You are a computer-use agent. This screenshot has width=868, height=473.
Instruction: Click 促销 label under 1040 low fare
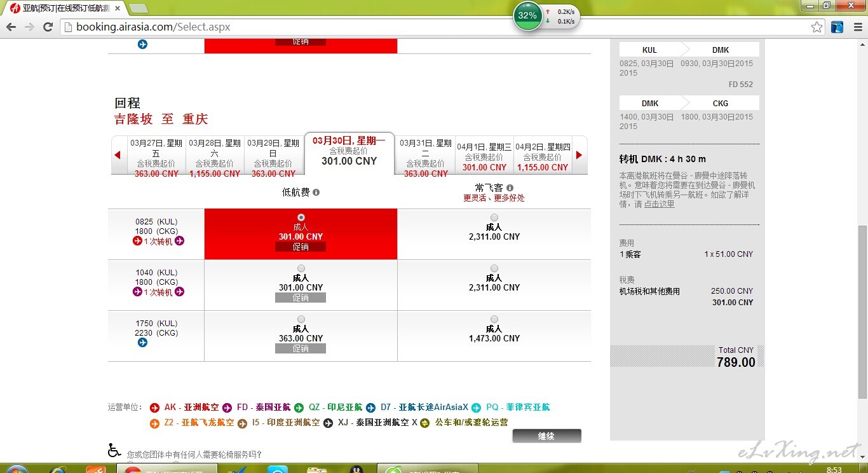(301, 298)
